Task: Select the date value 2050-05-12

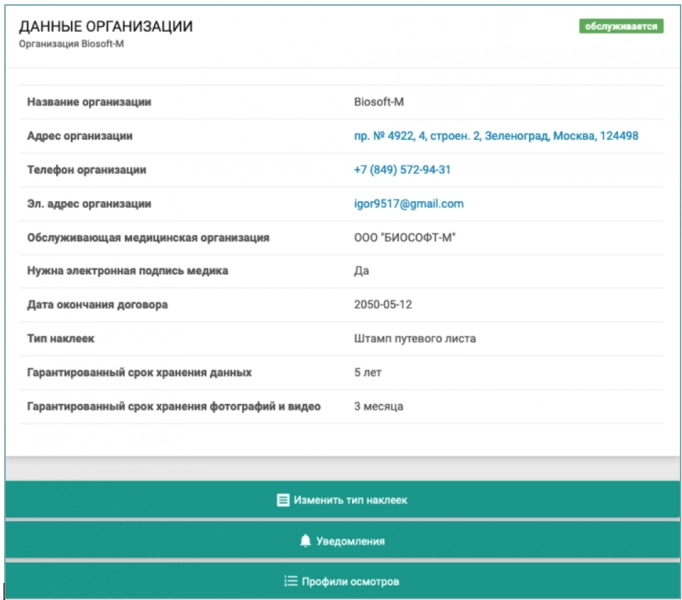Action: click(x=383, y=305)
